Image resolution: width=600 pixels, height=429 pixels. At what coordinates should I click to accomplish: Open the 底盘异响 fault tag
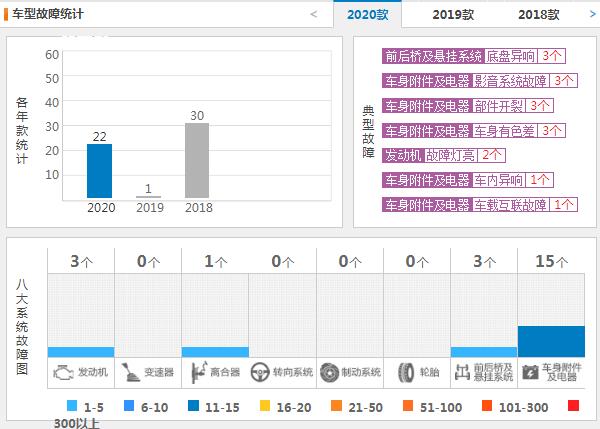(510, 56)
